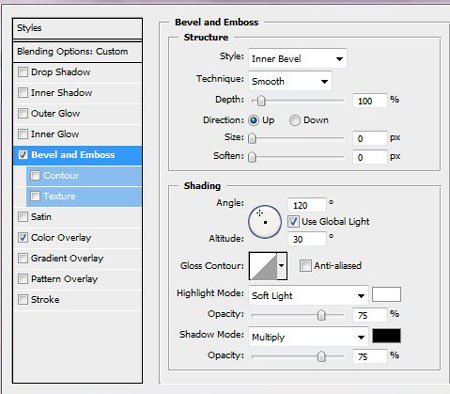Tick the Inner Shadow checkbox
450x394 pixels.
coord(23,92)
